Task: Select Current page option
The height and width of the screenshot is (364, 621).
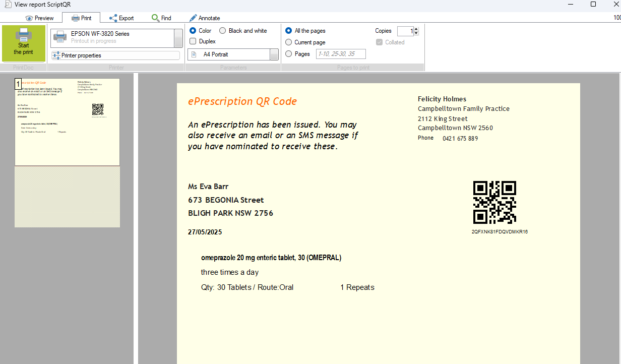Action: [x=288, y=42]
